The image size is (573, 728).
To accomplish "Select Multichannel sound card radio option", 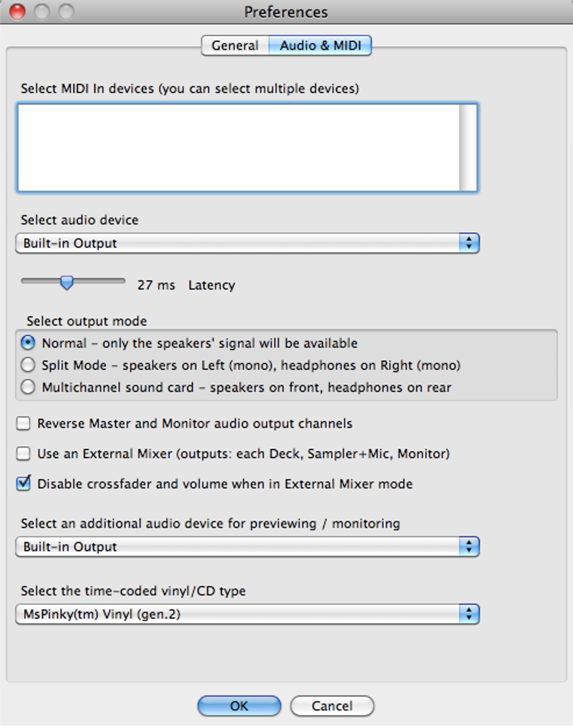I will pos(28,387).
